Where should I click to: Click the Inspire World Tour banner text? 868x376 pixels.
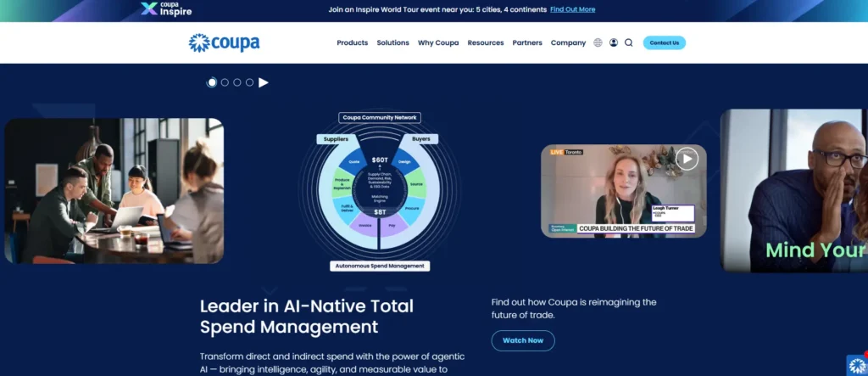437,9
